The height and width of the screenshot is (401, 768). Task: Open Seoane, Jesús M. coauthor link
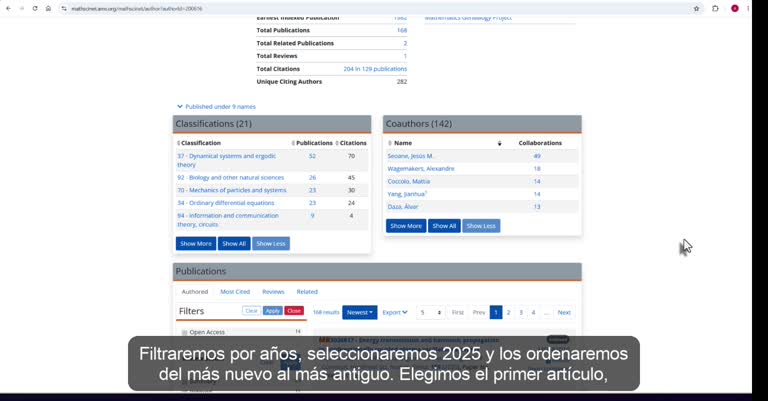410,156
